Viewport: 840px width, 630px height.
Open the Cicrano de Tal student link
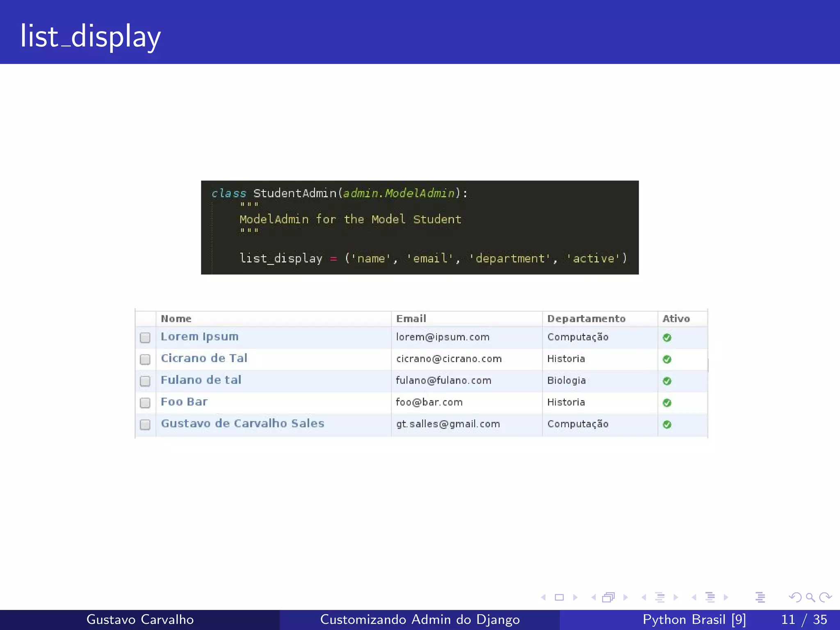pos(204,358)
